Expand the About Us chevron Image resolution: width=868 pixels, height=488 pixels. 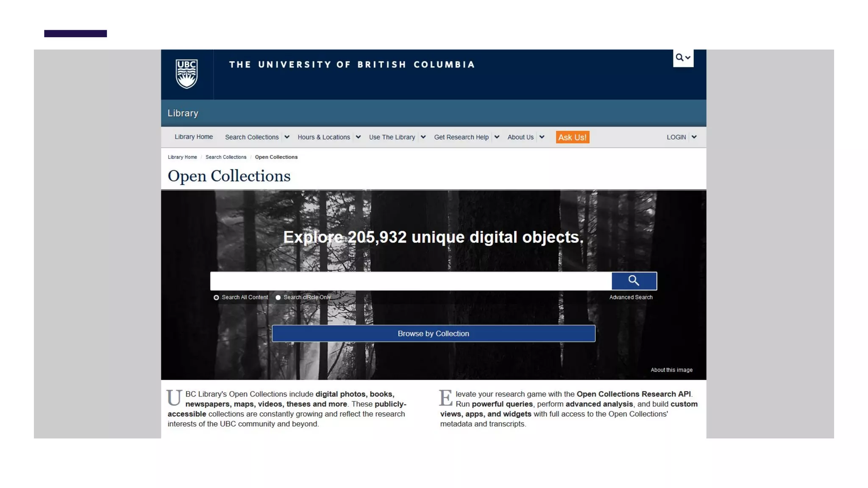click(542, 137)
